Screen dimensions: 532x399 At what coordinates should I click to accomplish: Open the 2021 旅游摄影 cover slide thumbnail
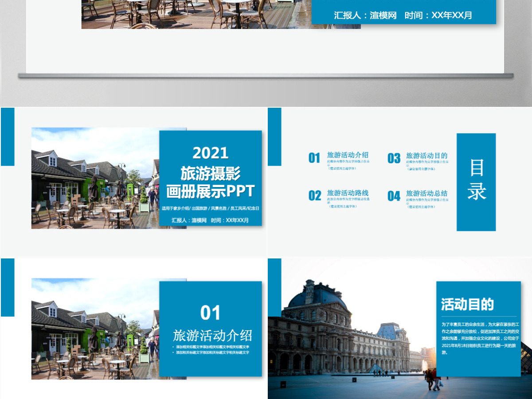coord(133,181)
